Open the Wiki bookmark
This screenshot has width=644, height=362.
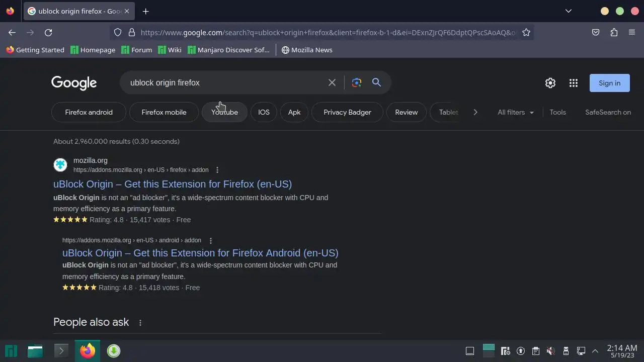click(170, 50)
